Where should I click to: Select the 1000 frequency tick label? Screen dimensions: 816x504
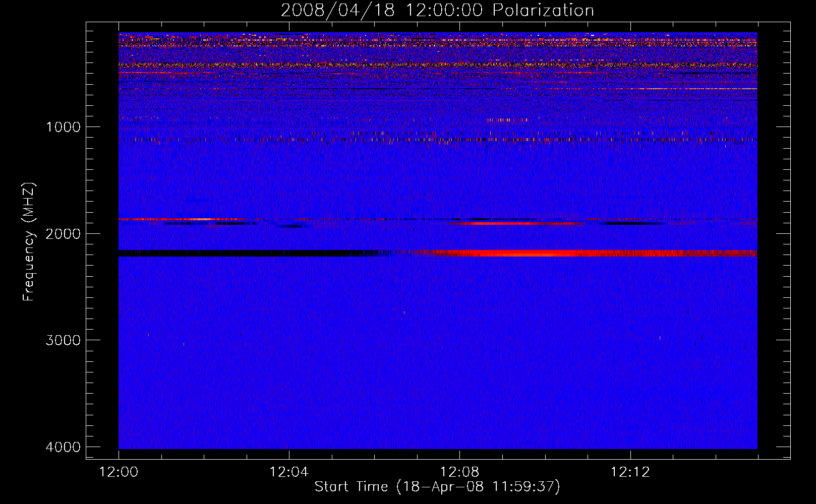63,127
